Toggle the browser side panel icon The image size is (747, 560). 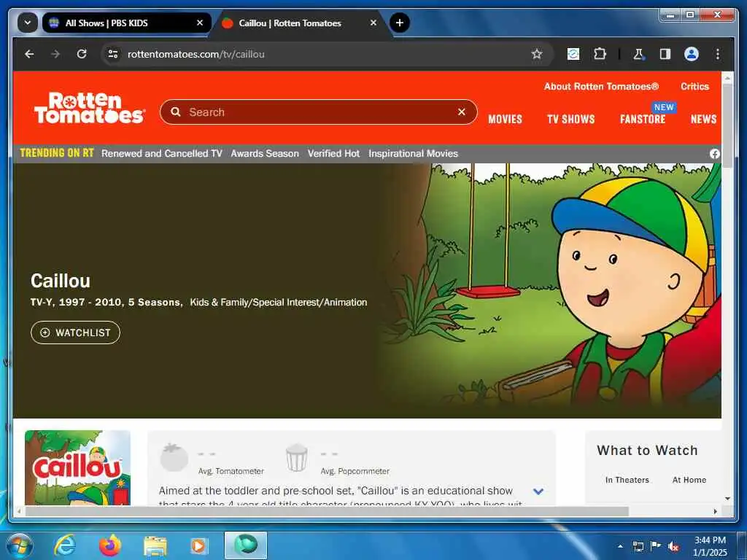[665, 54]
